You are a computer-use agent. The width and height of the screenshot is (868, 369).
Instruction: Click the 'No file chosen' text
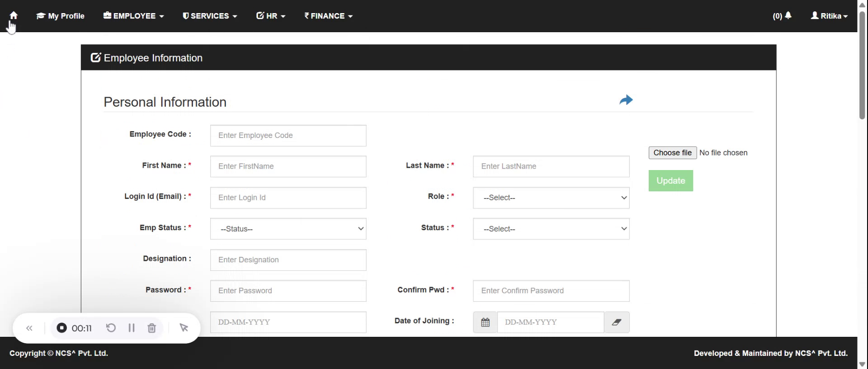(723, 153)
